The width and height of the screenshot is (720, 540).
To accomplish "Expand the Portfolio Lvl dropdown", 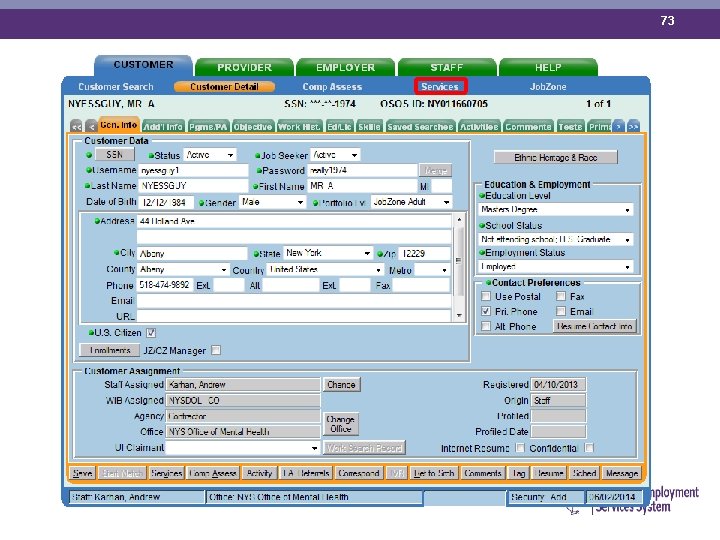I will [411, 202].
